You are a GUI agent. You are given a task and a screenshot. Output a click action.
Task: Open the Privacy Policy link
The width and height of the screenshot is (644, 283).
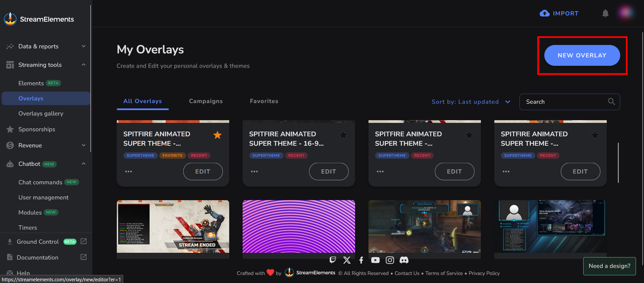(484, 273)
